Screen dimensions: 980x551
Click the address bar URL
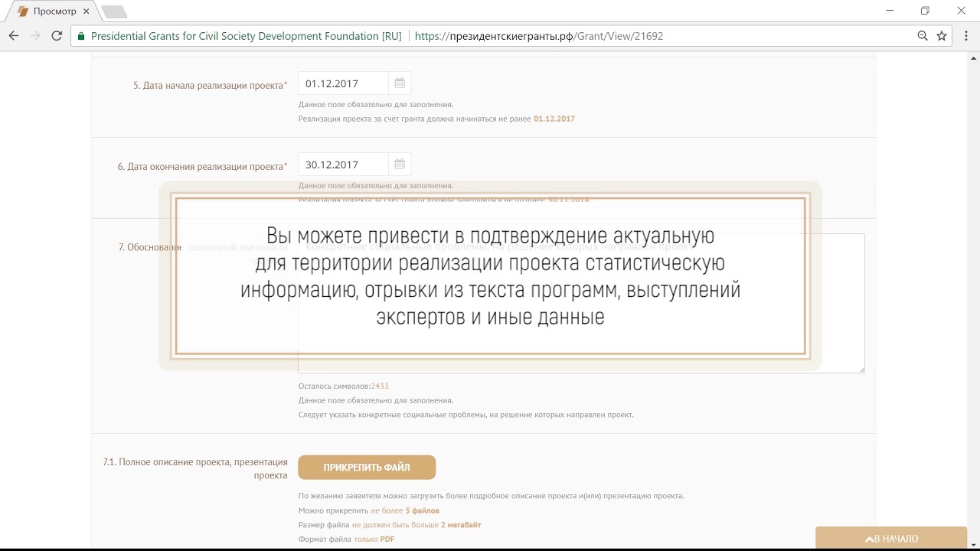[x=539, y=36]
